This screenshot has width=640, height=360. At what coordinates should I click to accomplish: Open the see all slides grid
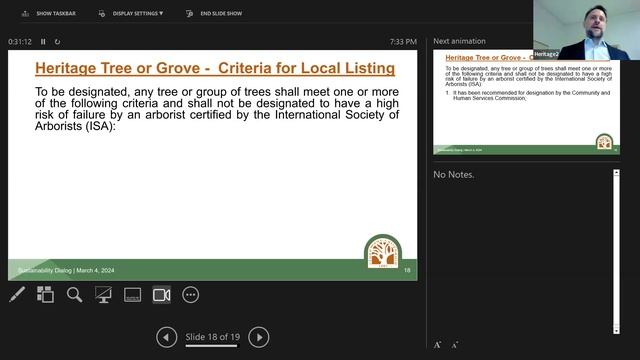pos(45,295)
